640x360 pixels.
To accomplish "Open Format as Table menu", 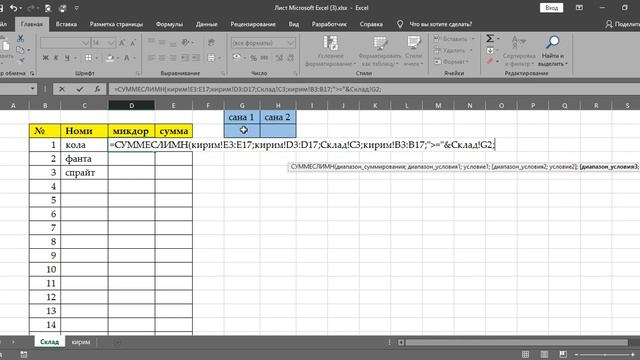I will point(380,51).
